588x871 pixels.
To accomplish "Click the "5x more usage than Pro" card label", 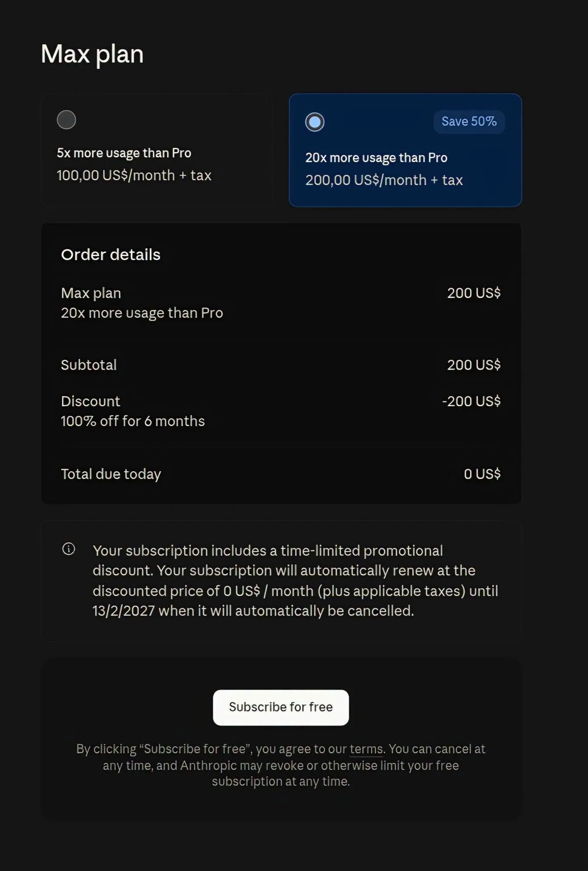I will tap(124, 153).
